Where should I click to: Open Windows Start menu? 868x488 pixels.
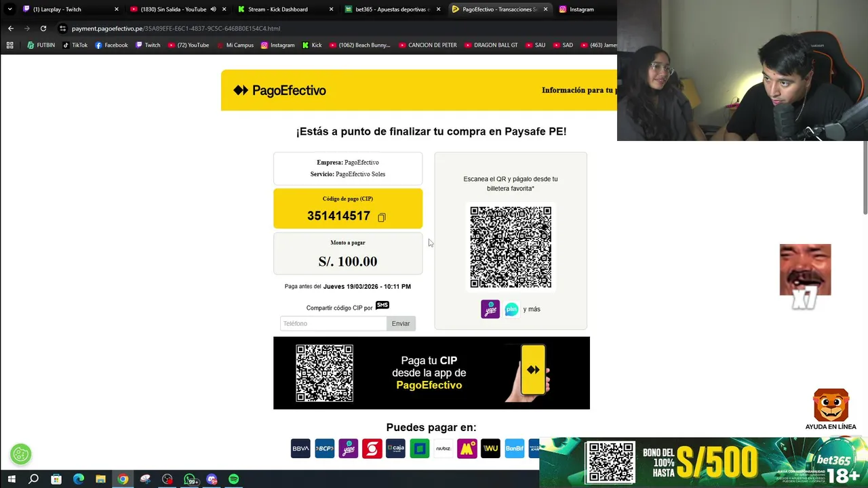tap(11, 479)
